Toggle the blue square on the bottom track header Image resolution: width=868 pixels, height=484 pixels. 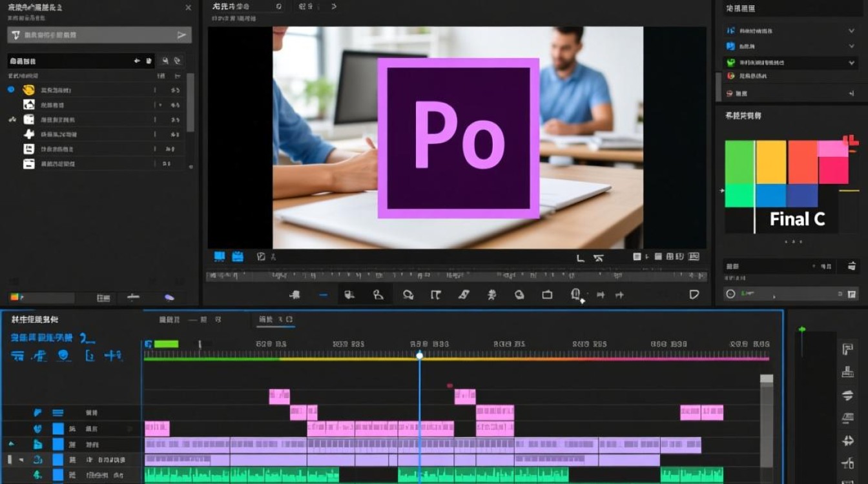point(58,476)
